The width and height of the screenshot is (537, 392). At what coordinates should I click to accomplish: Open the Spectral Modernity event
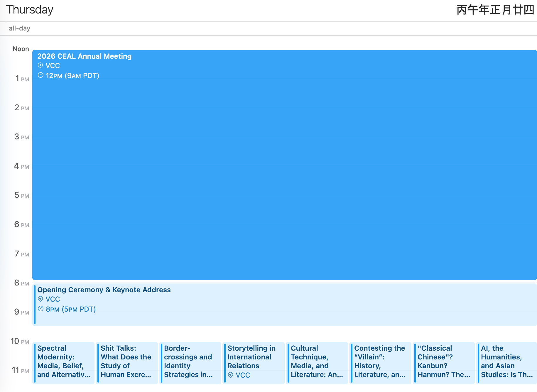64,361
